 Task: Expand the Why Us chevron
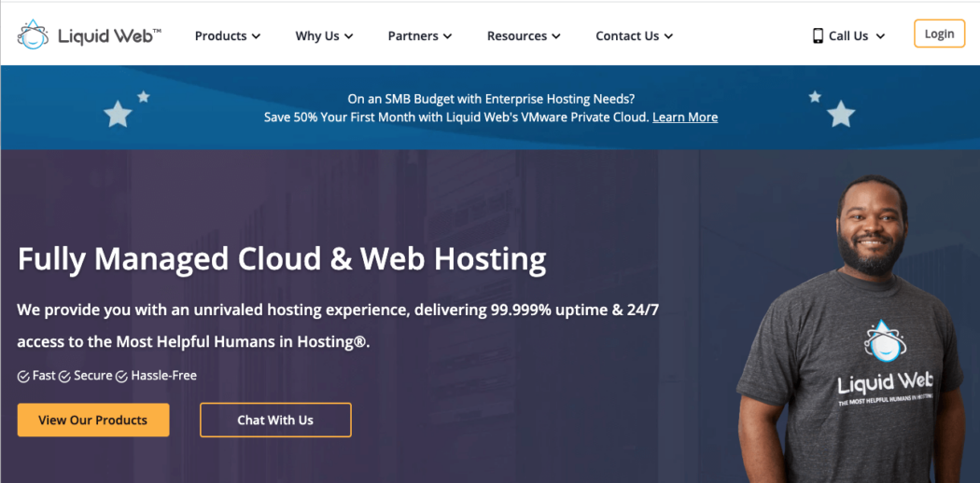click(x=348, y=36)
